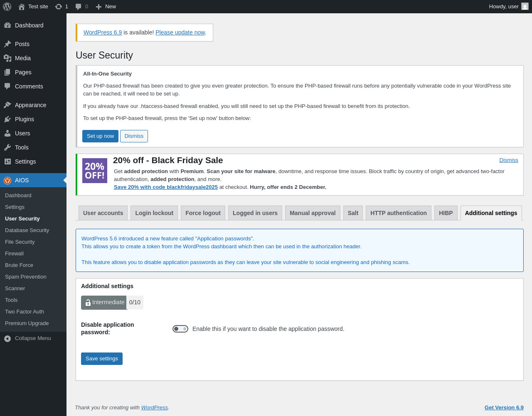The width and height of the screenshot is (532, 416).
Task: Click the Please update now link
Action: (x=180, y=32)
